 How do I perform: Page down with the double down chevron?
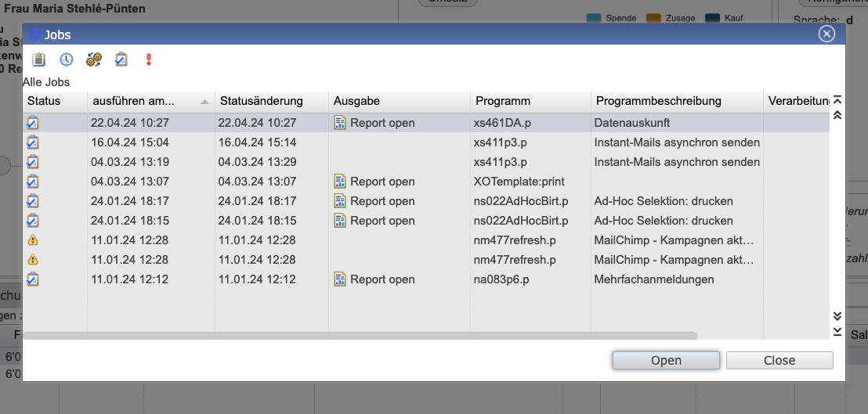coord(837,316)
